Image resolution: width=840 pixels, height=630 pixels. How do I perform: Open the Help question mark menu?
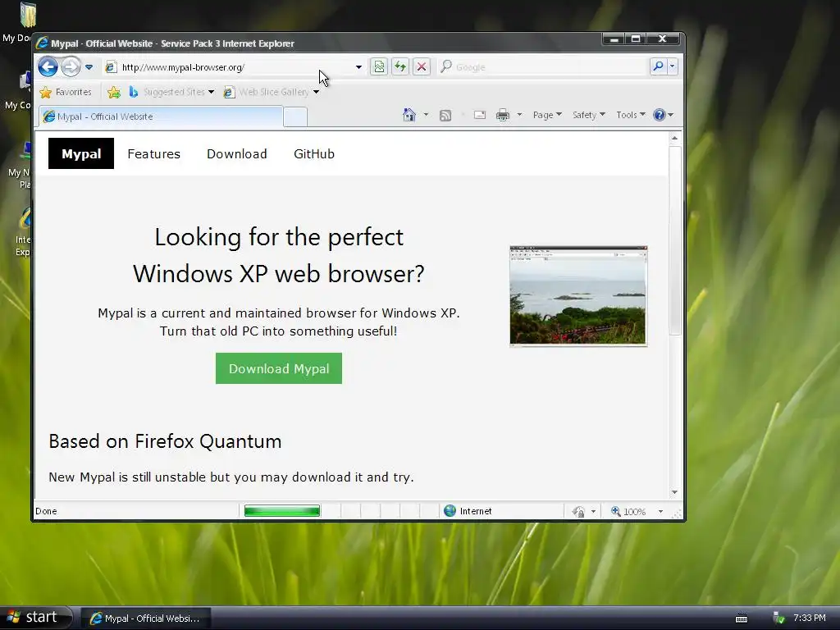click(663, 115)
